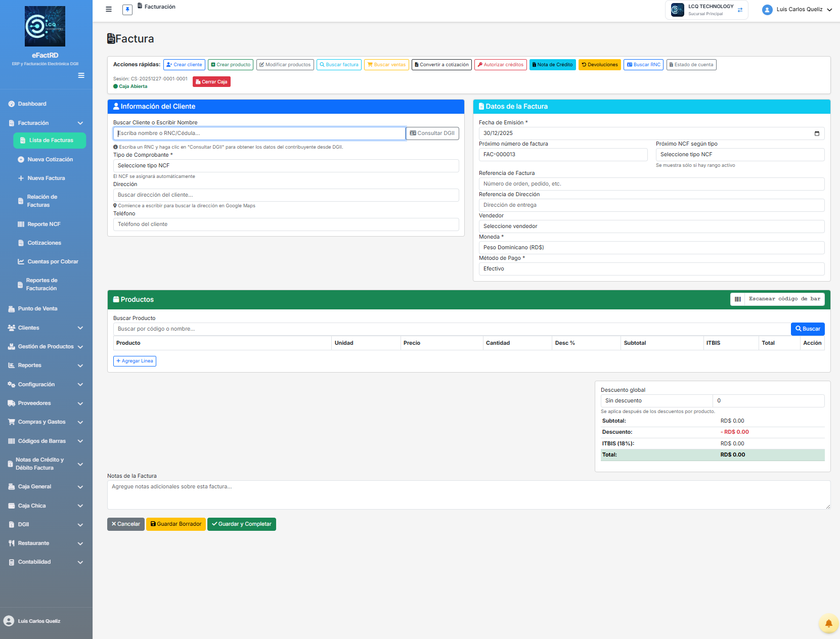Open the Tipo de Comprobante dropdown
The image size is (840, 639).
click(286, 166)
